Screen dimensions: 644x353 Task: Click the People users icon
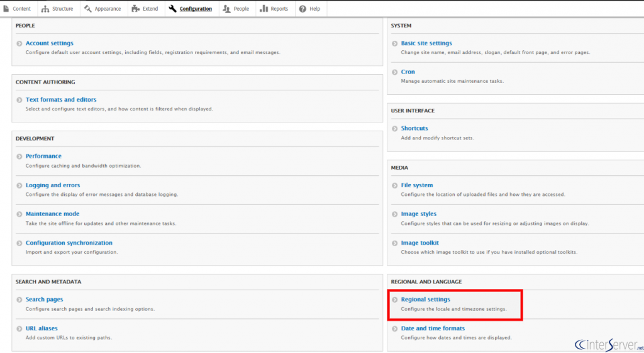click(226, 9)
